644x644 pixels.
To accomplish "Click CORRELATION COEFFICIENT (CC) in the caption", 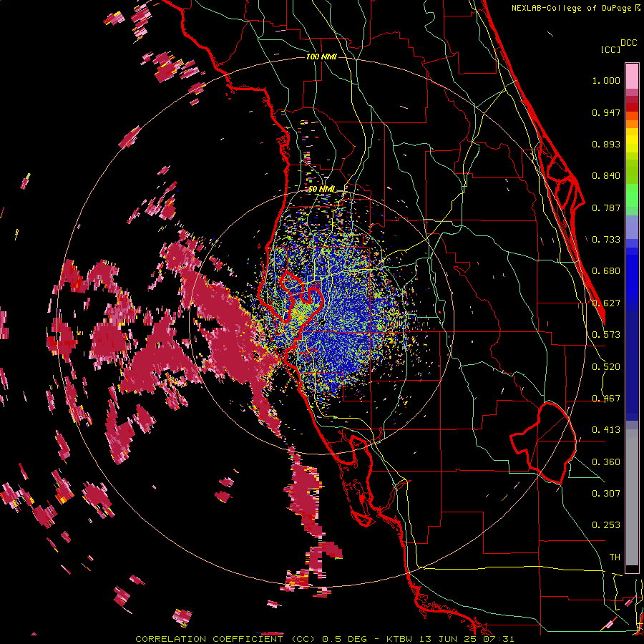I will (225, 639).
